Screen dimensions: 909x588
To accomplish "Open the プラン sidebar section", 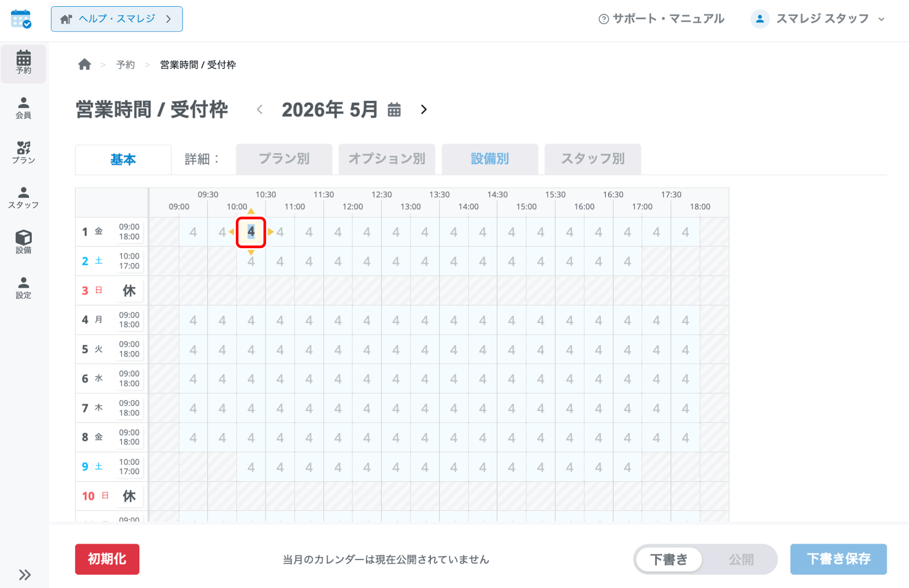I will (24, 153).
